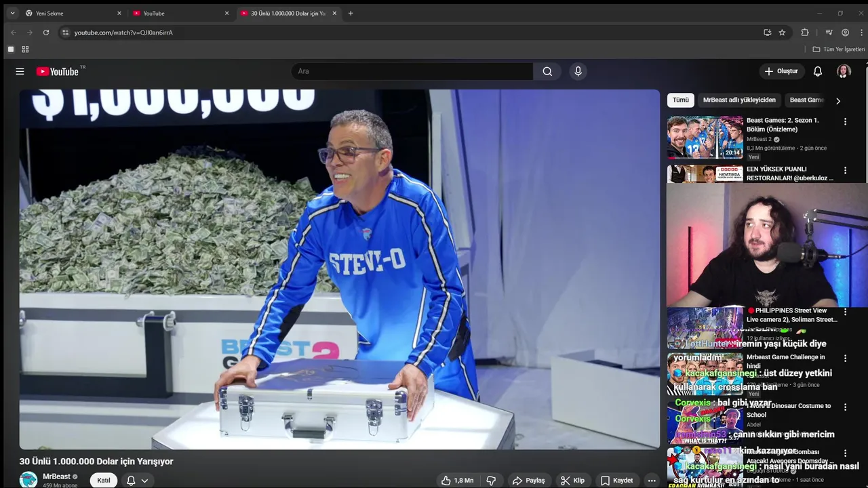The height and width of the screenshot is (488, 868).
Task: Select the Tümü filter chip
Action: click(x=680, y=100)
